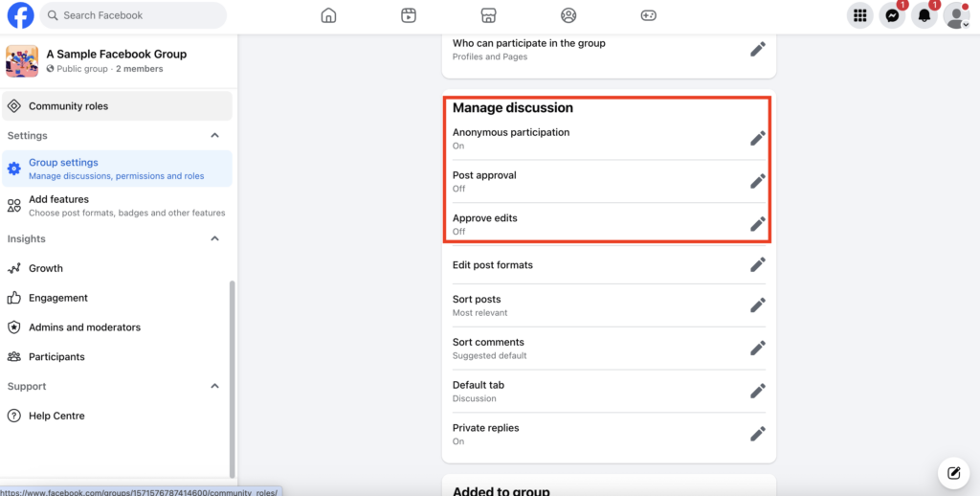Viewport: 980px width, 496px height.
Task: Open the Gaming icon in top bar
Action: click(648, 15)
